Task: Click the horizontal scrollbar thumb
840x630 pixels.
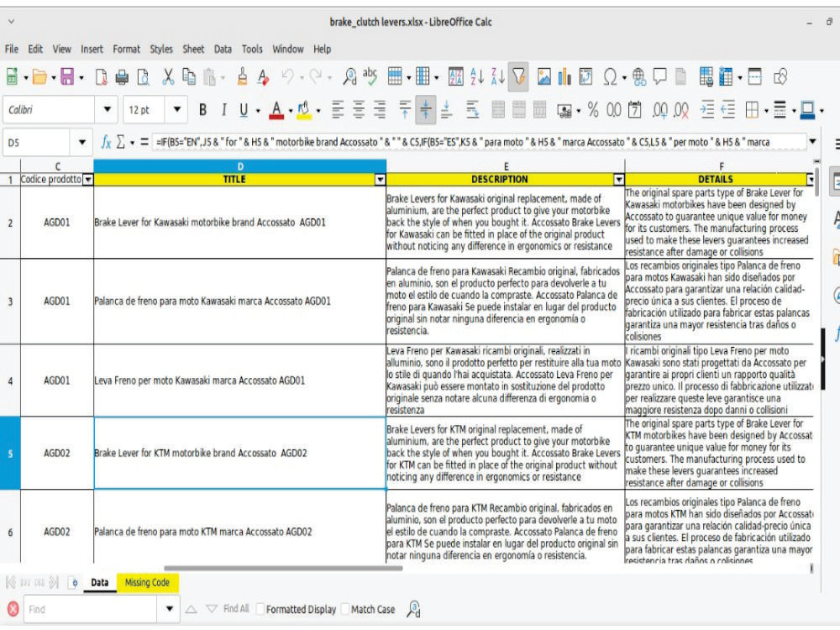Action: click(x=283, y=569)
